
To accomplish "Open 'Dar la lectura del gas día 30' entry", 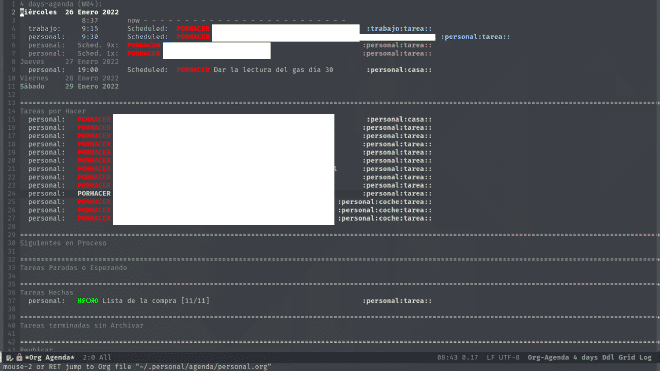I will (x=274, y=70).
